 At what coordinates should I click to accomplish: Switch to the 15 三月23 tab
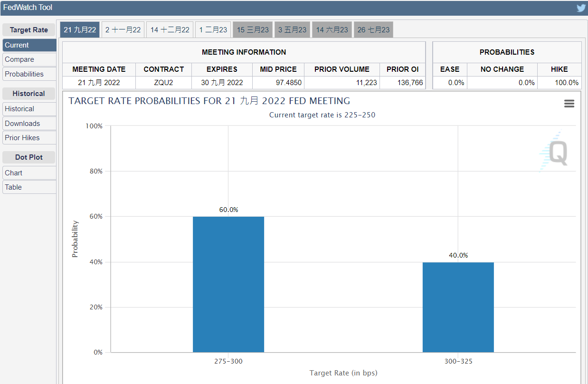click(x=253, y=29)
